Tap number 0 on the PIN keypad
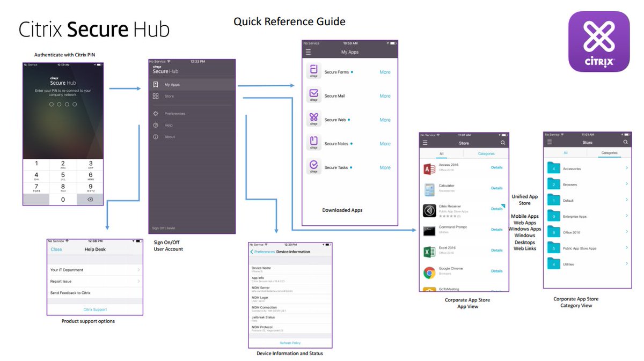The image size is (644, 361). (x=63, y=200)
